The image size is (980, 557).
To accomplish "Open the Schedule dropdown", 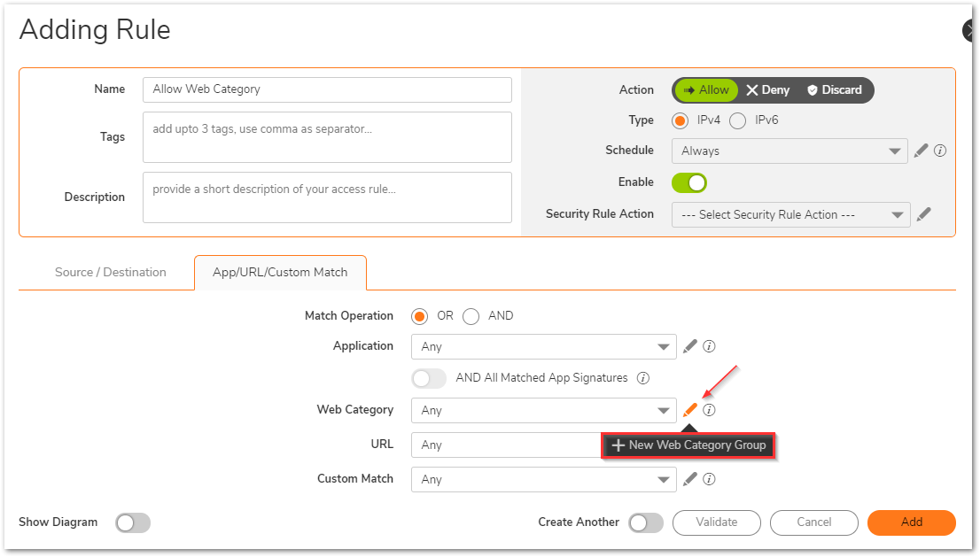I will [789, 151].
